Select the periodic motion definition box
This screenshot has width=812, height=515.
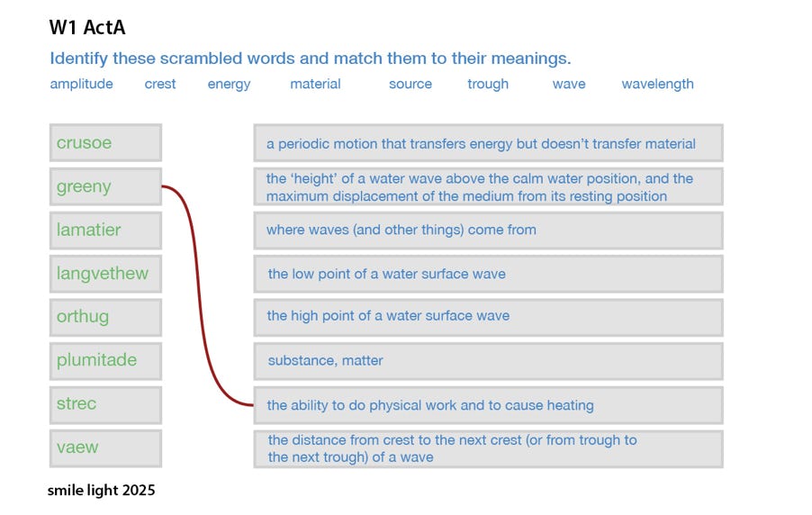488,142
